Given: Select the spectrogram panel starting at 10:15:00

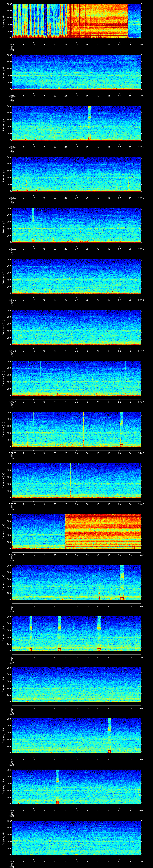Looking at the screenshot, I should coord(76,72).
